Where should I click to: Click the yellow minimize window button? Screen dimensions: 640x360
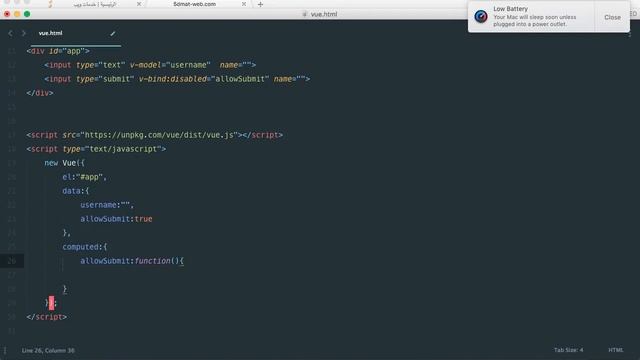point(17,14)
